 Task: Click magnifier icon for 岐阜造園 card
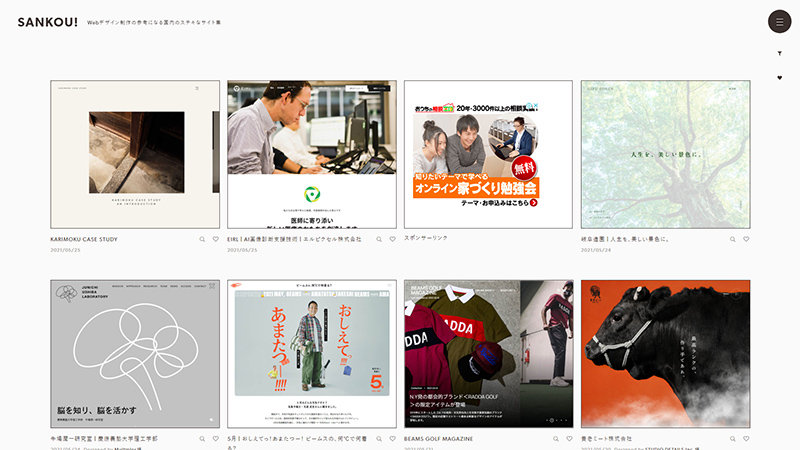[x=733, y=239]
